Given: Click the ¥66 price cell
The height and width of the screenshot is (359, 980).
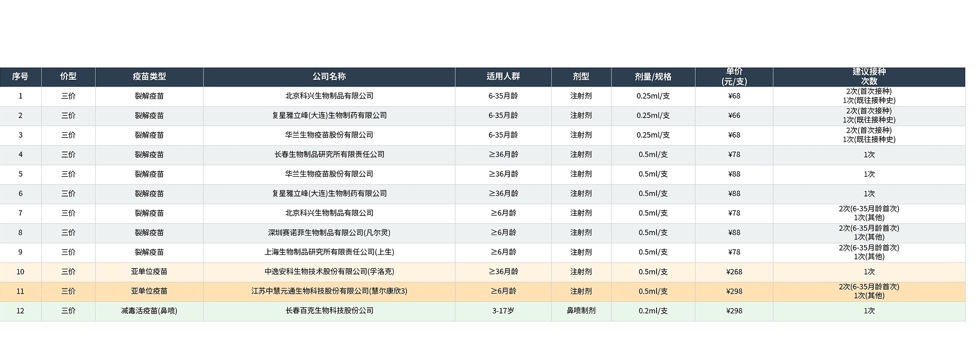Looking at the screenshot, I should [734, 116].
